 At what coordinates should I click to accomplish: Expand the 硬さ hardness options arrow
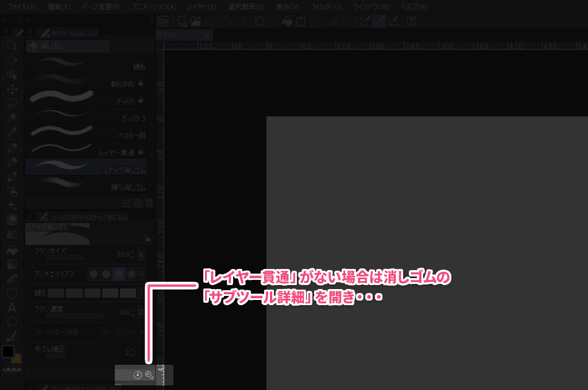(x=142, y=293)
